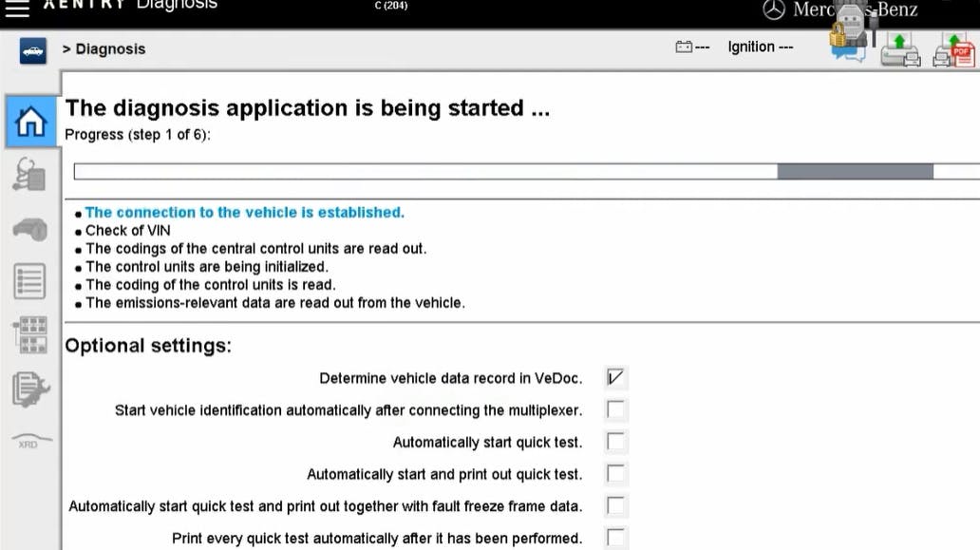The height and width of the screenshot is (550, 980).
Task: Click the Mercedes-Benz star logo
Action: tap(774, 9)
